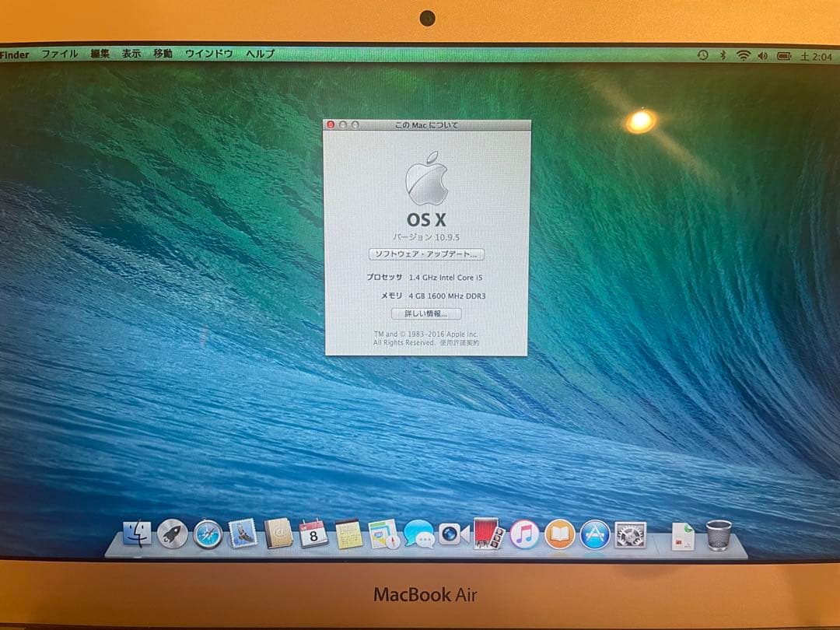Minimize the この Mac について window
This screenshot has width=840, height=630.
pos(343,124)
